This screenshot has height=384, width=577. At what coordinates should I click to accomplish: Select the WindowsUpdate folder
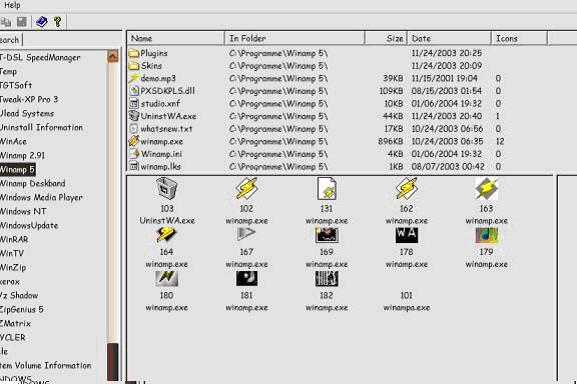tap(29, 225)
